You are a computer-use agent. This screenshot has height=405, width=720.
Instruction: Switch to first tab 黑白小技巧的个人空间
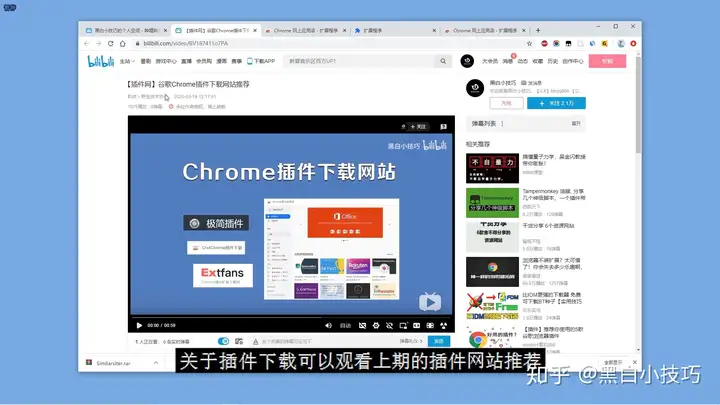[126, 30]
